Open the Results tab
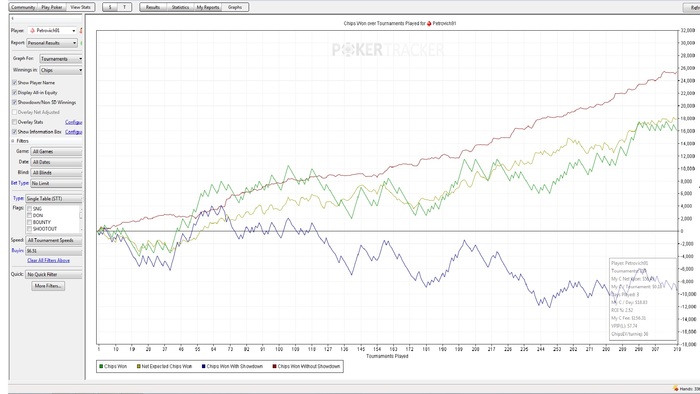This screenshot has height=394, width=700. click(153, 7)
